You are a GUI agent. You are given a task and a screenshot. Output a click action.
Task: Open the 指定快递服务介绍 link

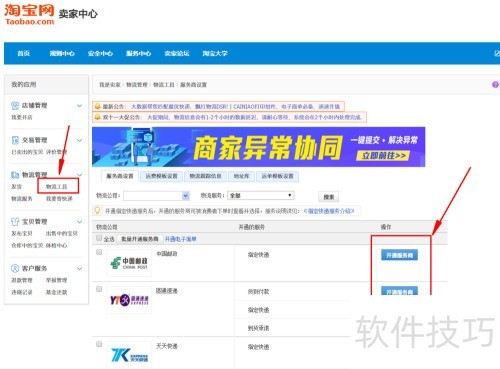[x=329, y=211]
